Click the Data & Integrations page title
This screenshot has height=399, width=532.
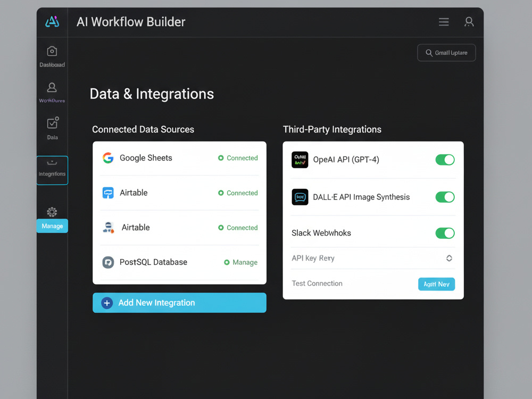pyautogui.click(x=152, y=94)
